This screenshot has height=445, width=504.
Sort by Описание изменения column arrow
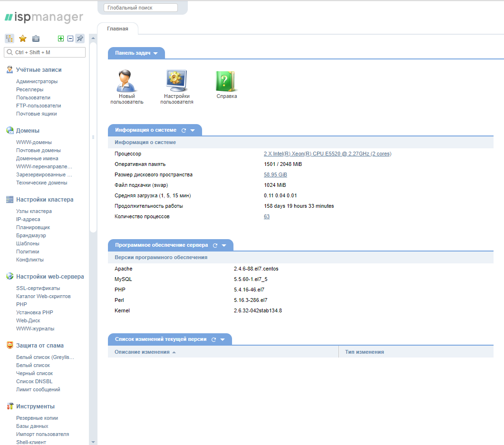coord(174,352)
